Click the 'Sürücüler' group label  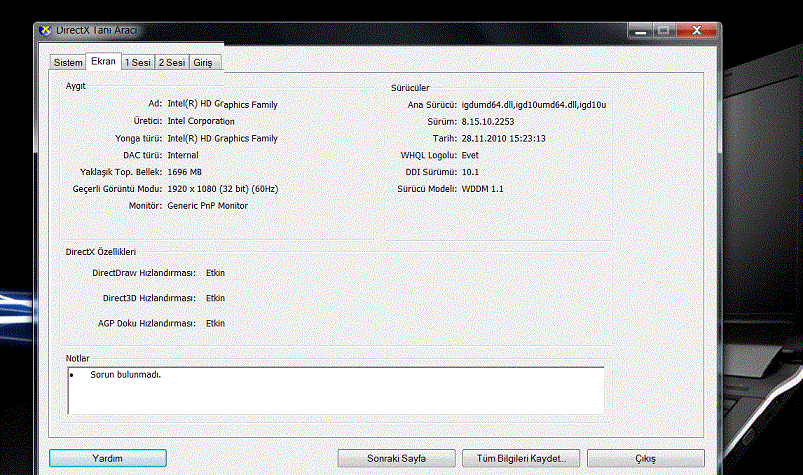[410, 88]
